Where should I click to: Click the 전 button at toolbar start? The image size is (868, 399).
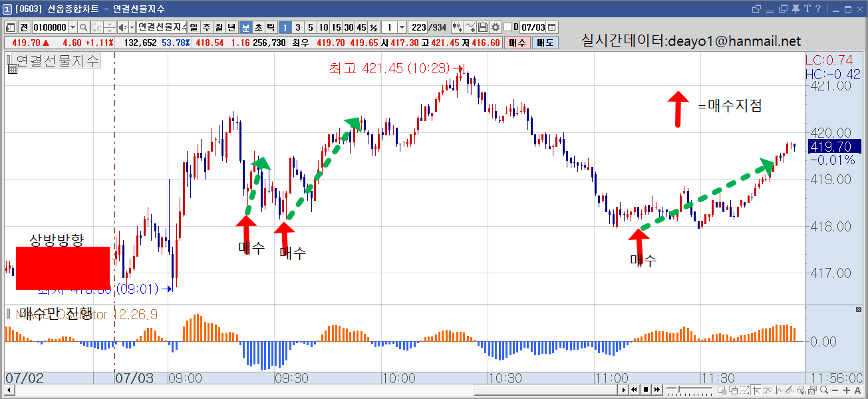click(24, 27)
